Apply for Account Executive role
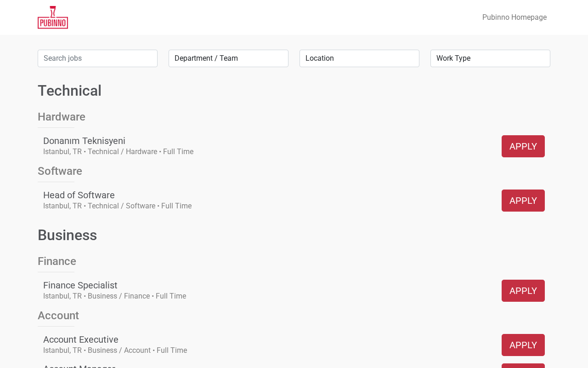The height and width of the screenshot is (368, 588). [x=523, y=345]
